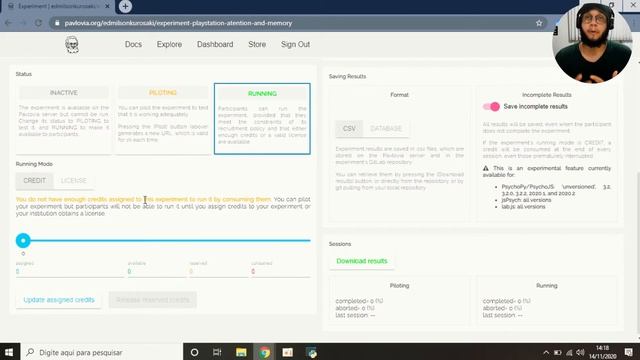Viewport: 640px width, 360px height.
Task: Click the credits slider handle
Action: click(23, 240)
